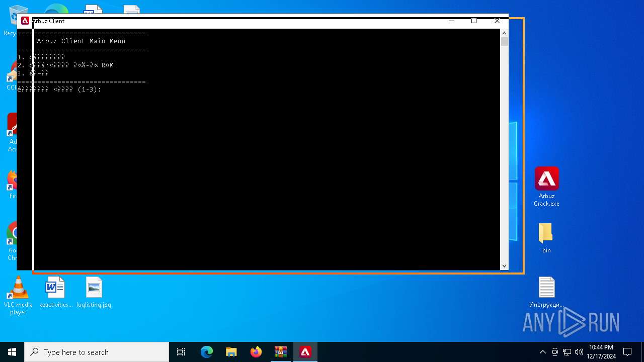Open the bin folder on desktop
This screenshot has width=644, height=362.
click(546, 238)
